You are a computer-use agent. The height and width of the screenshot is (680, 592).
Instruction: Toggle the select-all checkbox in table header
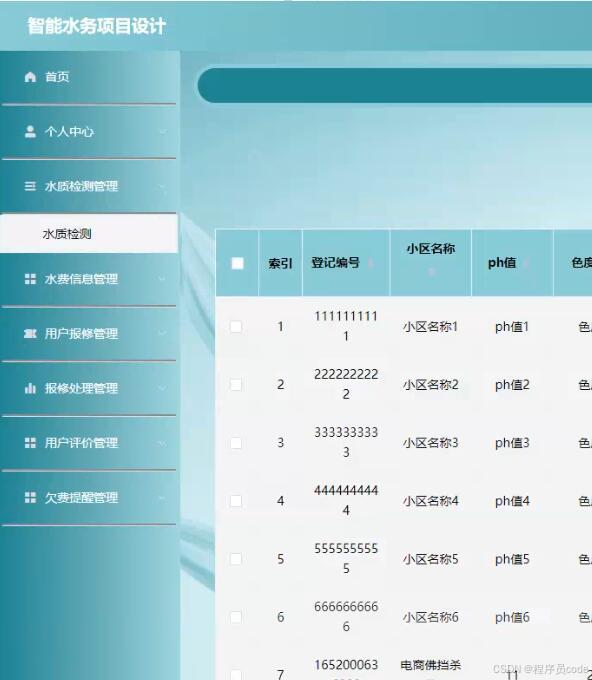point(237,263)
